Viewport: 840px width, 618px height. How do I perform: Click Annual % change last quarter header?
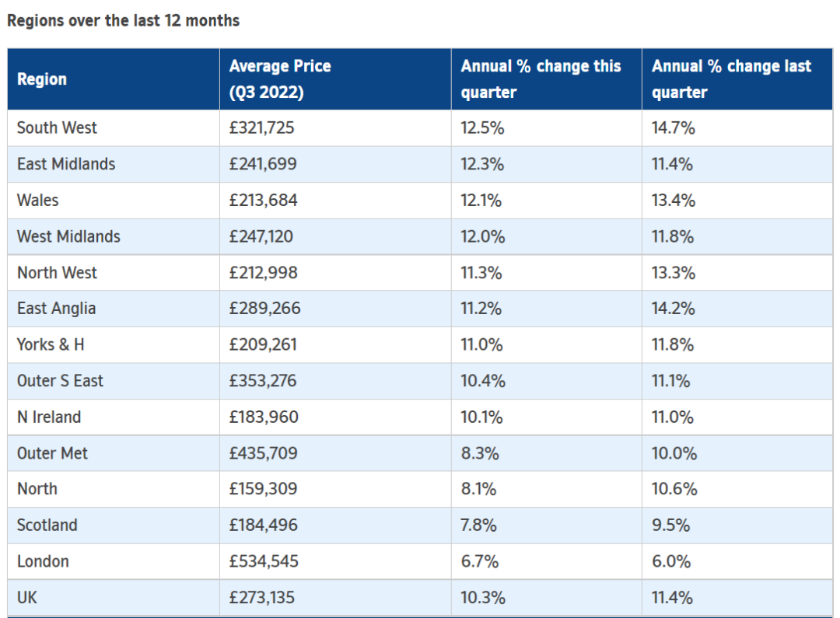click(731, 79)
